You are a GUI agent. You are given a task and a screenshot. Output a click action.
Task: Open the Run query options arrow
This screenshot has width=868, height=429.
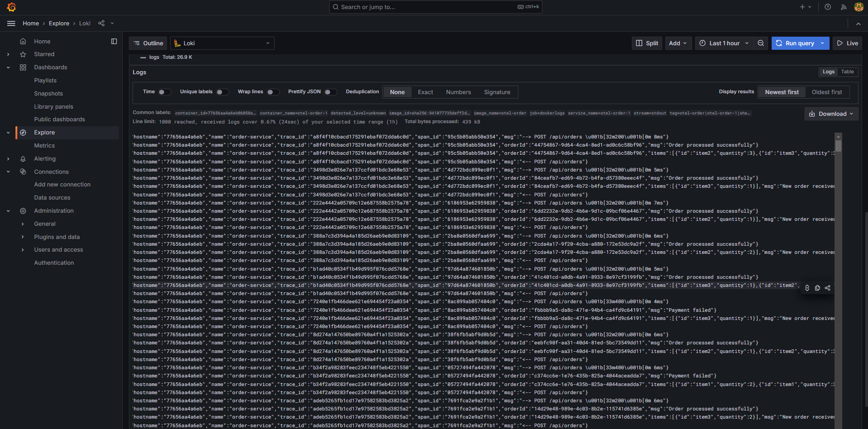[823, 43]
